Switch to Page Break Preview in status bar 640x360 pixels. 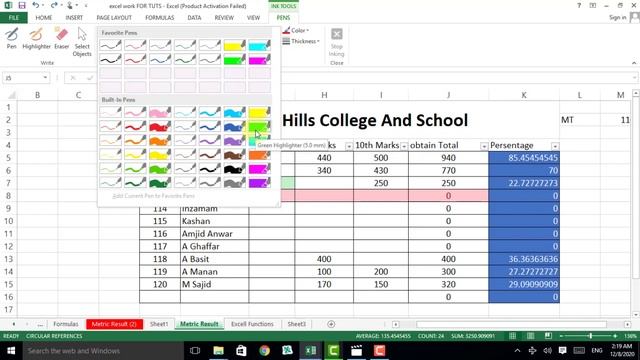[x=548, y=336]
